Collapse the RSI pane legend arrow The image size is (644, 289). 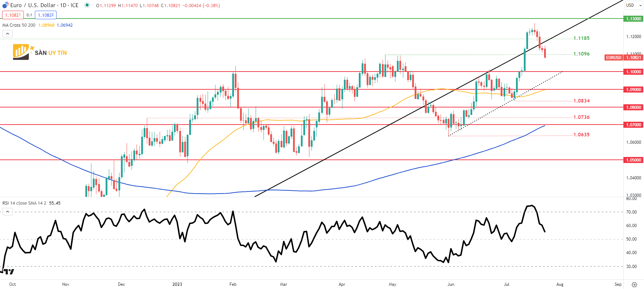(x=7, y=212)
